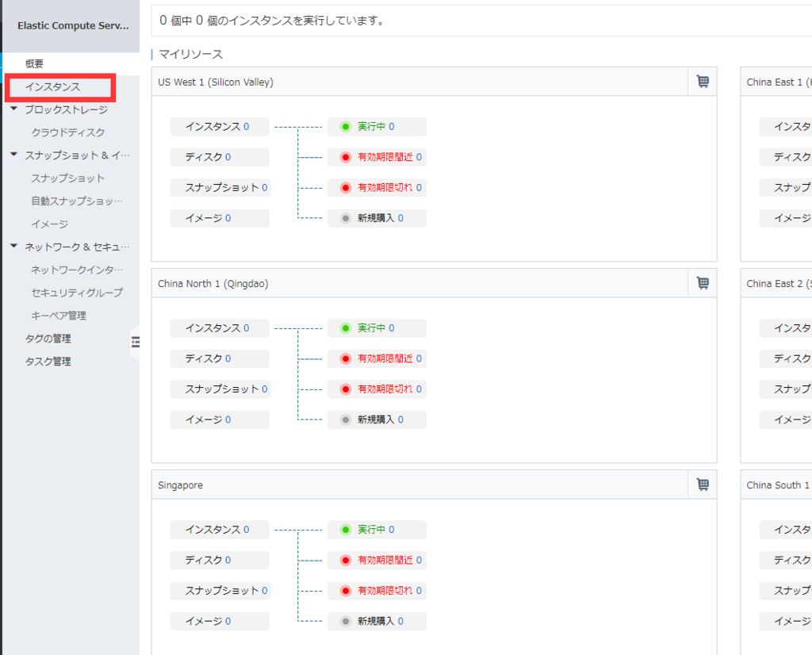Click 実行中 0 under Singapore
The width and height of the screenshot is (812, 655).
(377, 529)
